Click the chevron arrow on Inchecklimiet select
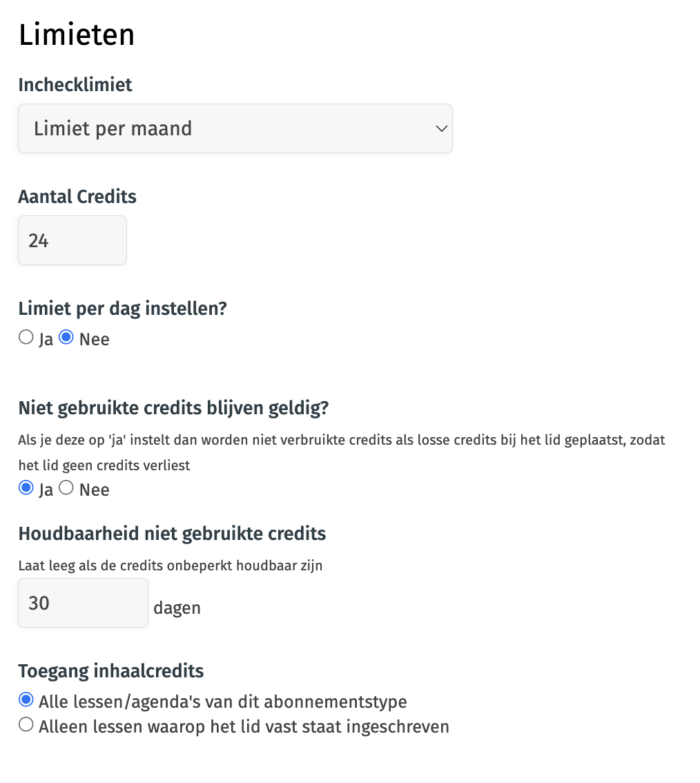The width and height of the screenshot is (700, 783). point(441,129)
